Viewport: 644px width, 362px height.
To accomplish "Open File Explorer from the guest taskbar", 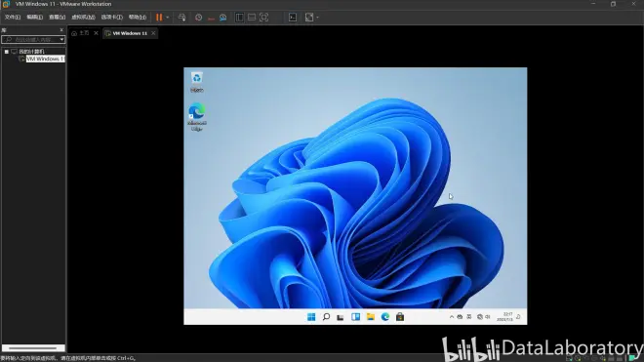I will pos(371,317).
